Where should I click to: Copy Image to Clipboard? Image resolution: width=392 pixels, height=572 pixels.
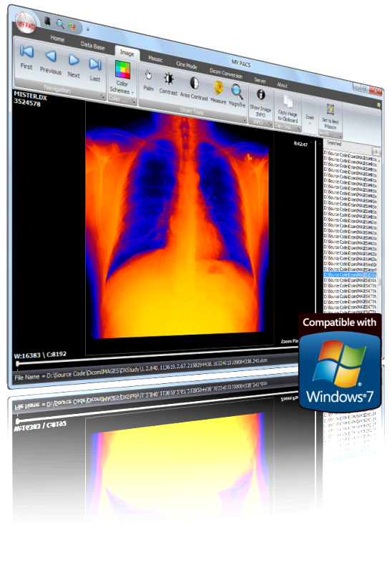(x=288, y=109)
